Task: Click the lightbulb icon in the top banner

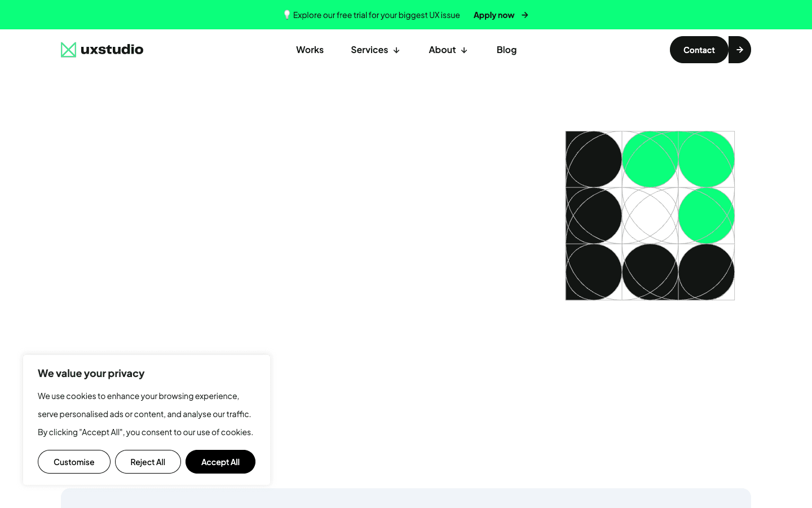Action: (x=287, y=15)
